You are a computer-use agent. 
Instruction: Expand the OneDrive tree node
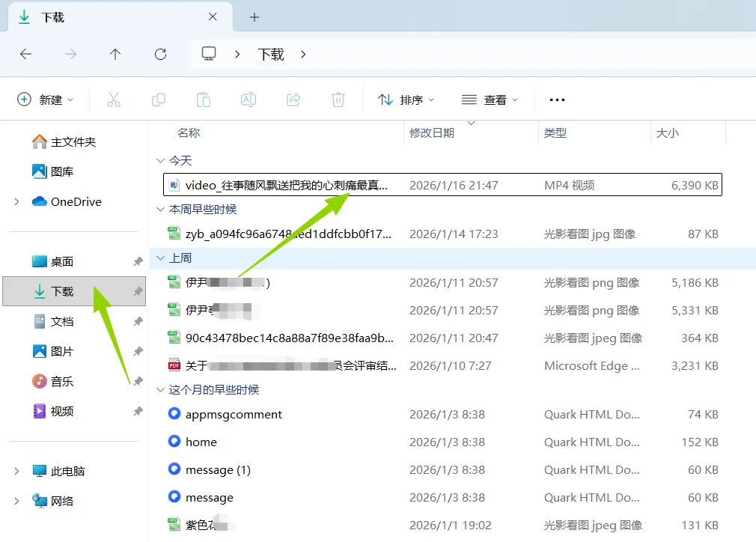(16, 201)
